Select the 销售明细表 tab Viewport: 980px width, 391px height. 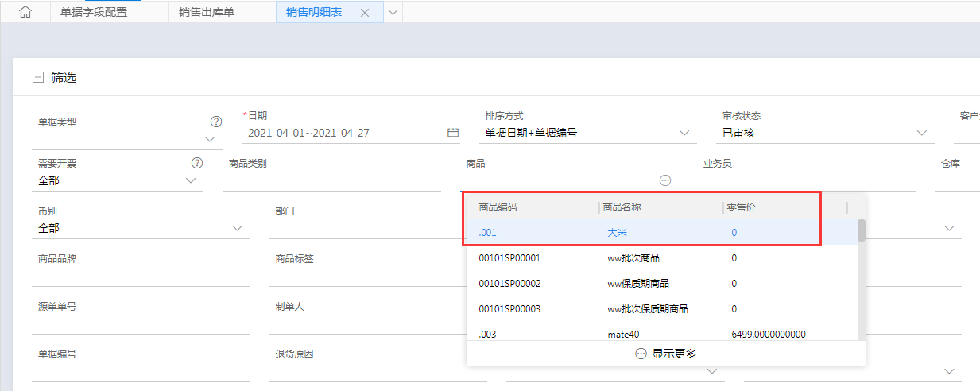pos(314,12)
